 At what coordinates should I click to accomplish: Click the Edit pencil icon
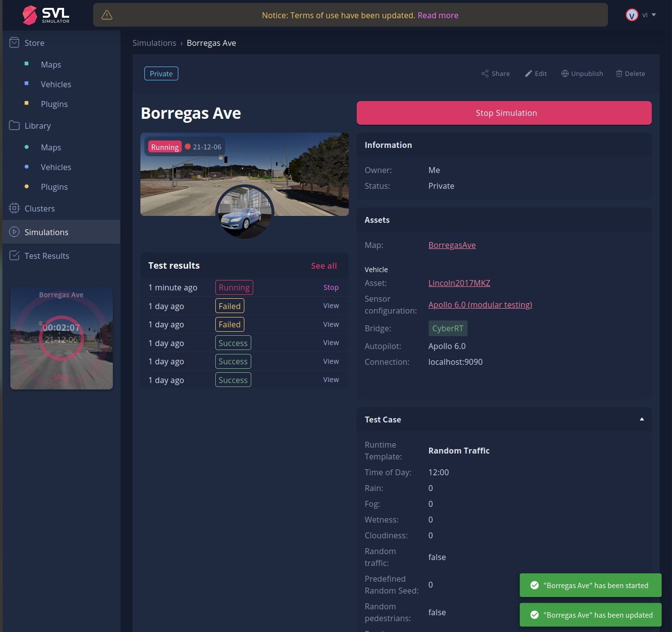(x=528, y=73)
